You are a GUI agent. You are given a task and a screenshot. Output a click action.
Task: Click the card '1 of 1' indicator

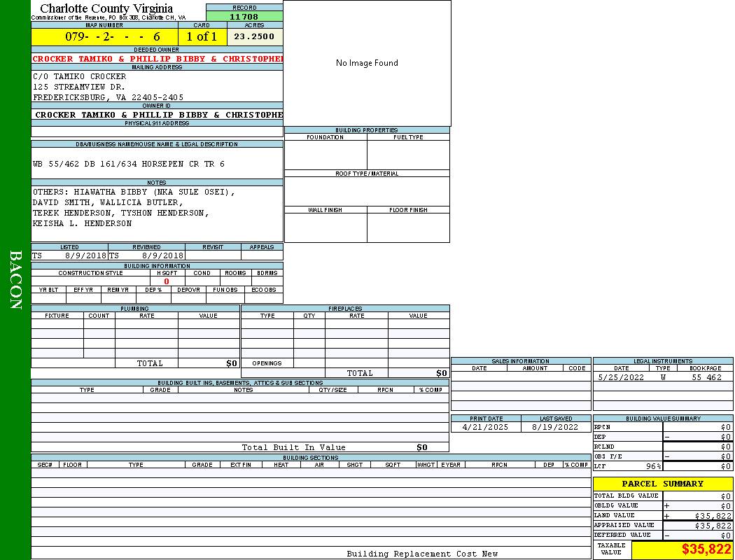point(202,36)
